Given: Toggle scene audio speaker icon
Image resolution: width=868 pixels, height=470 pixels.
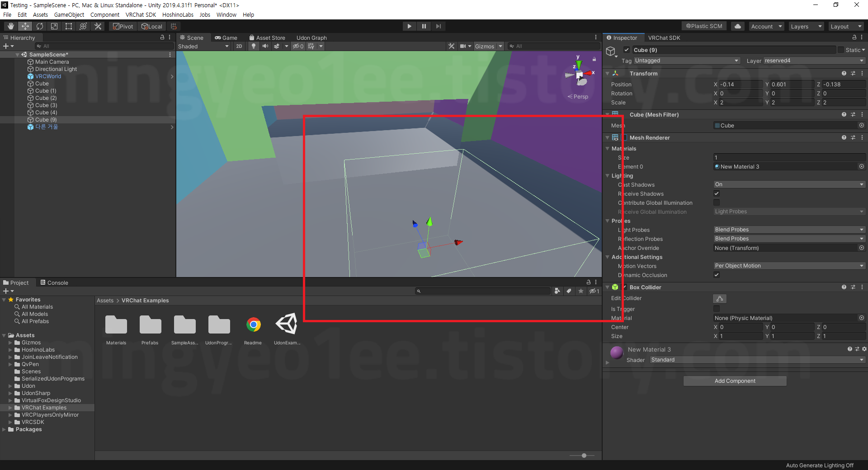Looking at the screenshot, I should point(265,46).
